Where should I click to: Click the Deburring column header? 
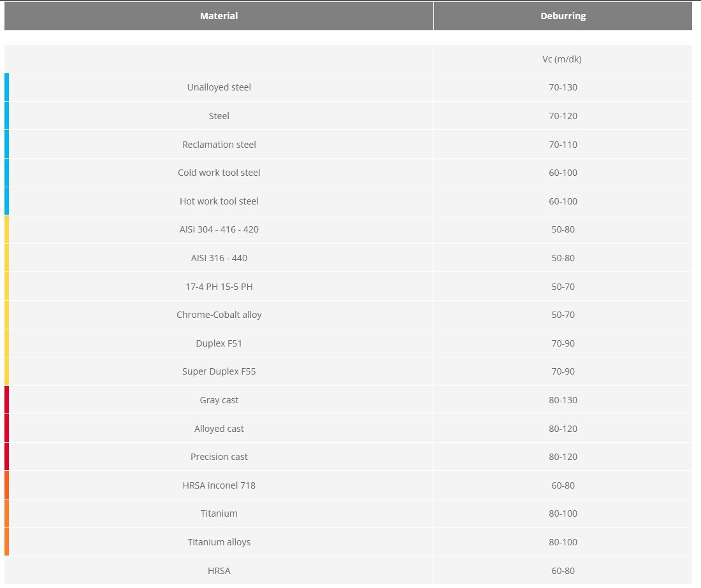[x=563, y=16]
